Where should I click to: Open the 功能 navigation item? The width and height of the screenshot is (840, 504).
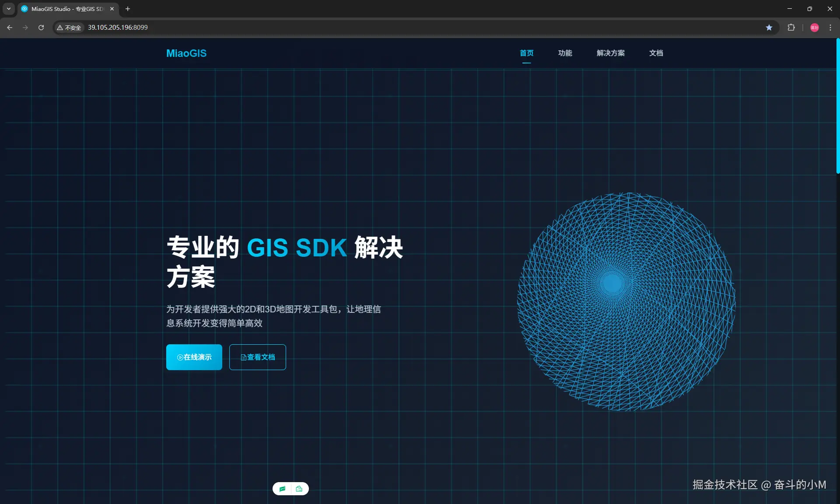point(565,53)
